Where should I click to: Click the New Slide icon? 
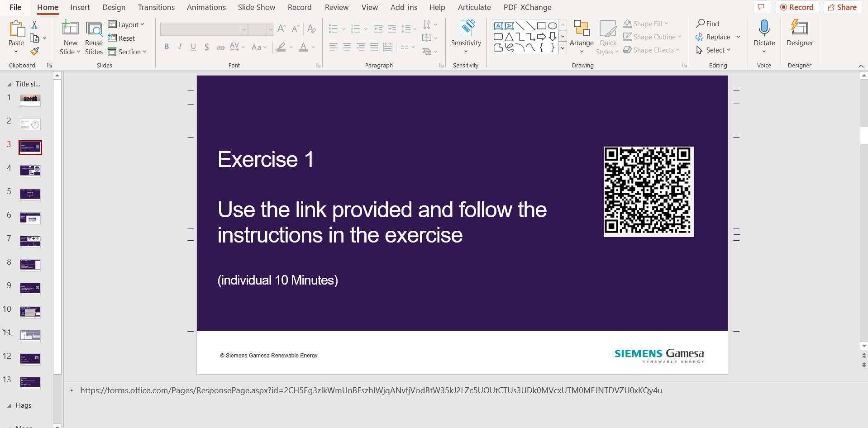pyautogui.click(x=70, y=29)
